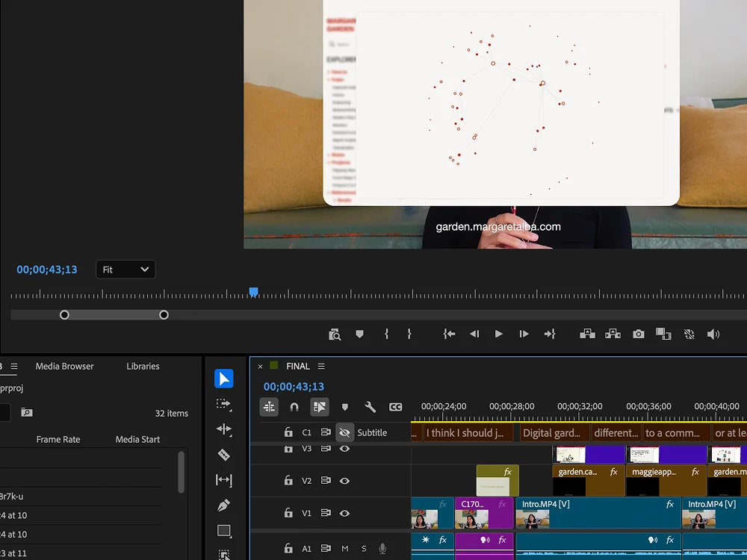Add marker in Program Monitor

pyautogui.click(x=360, y=335)
